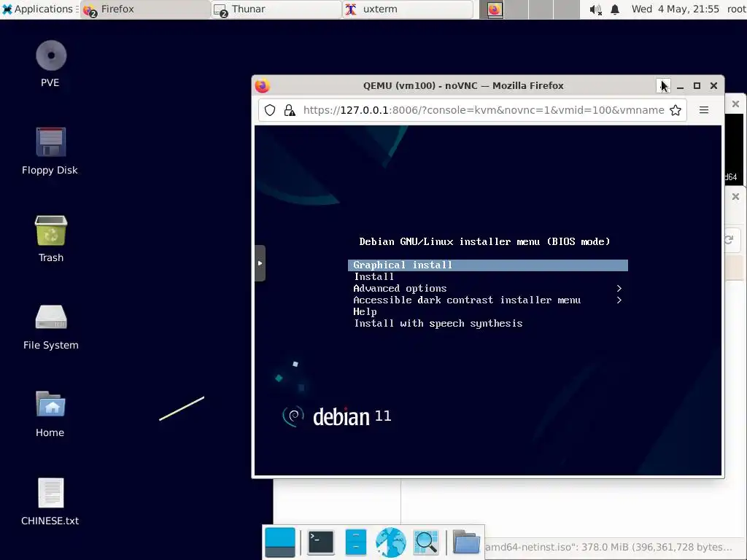Close the QEMU noVNC Firefox window
Screen dimensions: 747x560
coord(713,86)
